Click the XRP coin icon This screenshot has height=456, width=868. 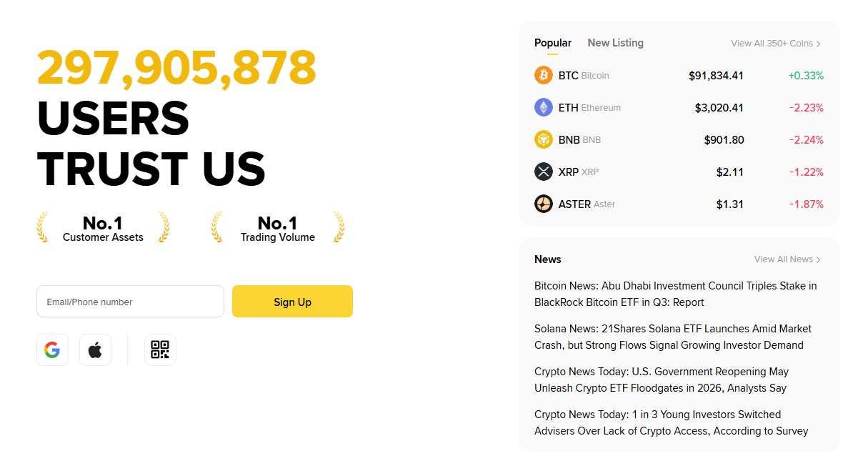[544, 172]
